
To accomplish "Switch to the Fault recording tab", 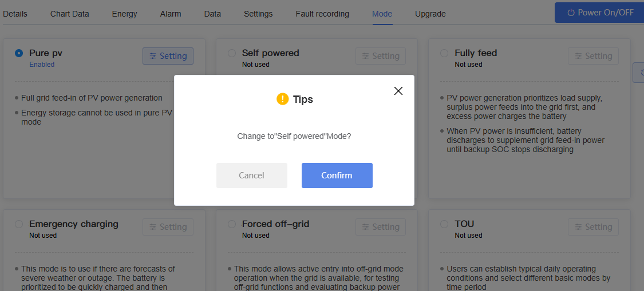I will click(x=322, y=14).
